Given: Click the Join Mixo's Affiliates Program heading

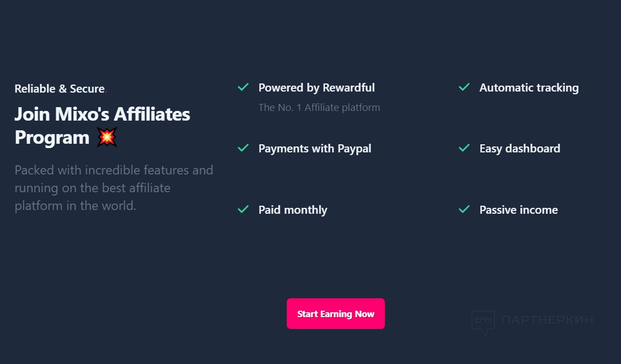Looking at the screenshot, I should (x=102, y=125).
